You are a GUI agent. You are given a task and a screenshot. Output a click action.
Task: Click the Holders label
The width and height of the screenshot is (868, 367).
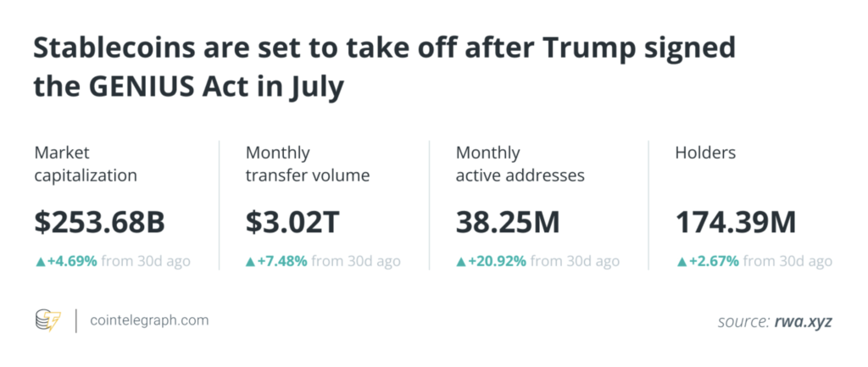(x=706, y=153)
